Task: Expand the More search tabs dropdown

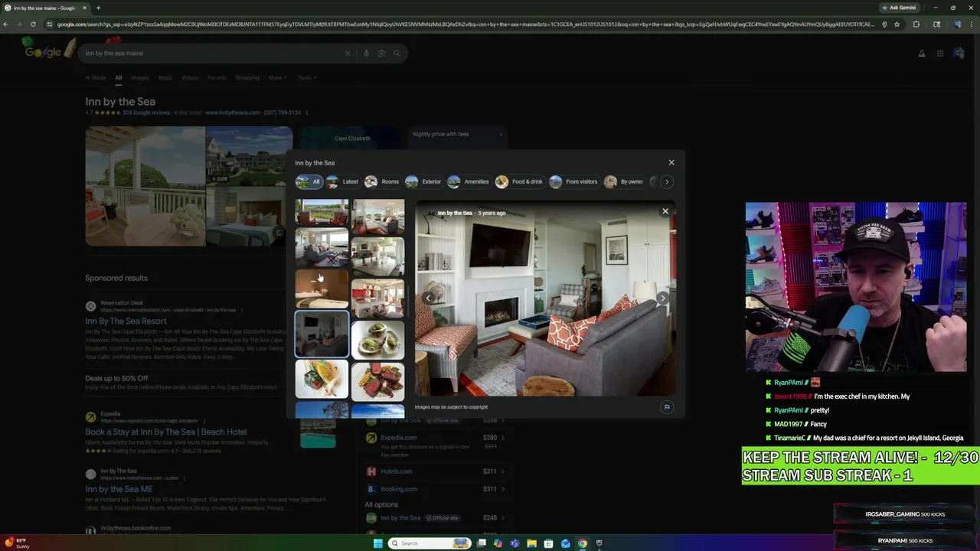Action: (x=276, y=77)
